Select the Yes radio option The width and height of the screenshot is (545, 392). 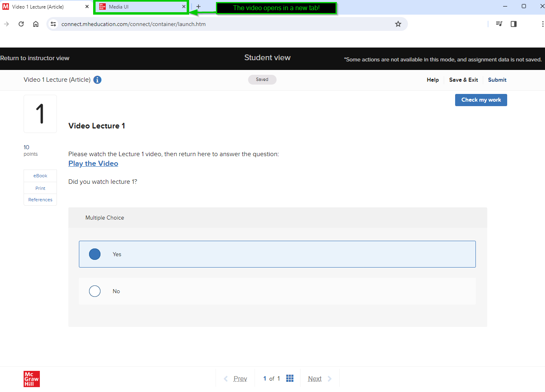(95, 254)
